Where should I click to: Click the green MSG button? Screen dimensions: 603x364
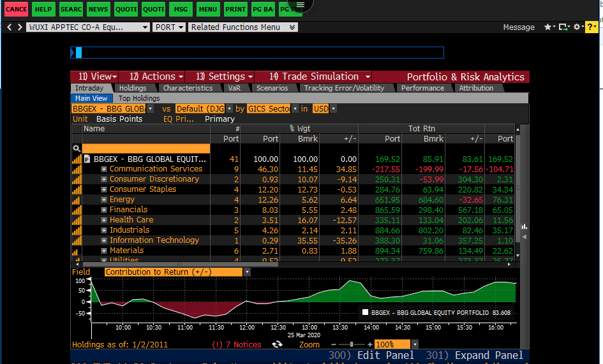181,9
